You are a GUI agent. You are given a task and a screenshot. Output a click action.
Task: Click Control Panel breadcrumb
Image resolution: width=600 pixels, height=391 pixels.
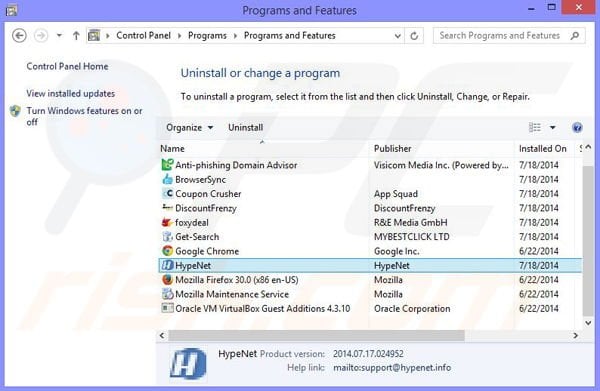click(x=143, y=36)
